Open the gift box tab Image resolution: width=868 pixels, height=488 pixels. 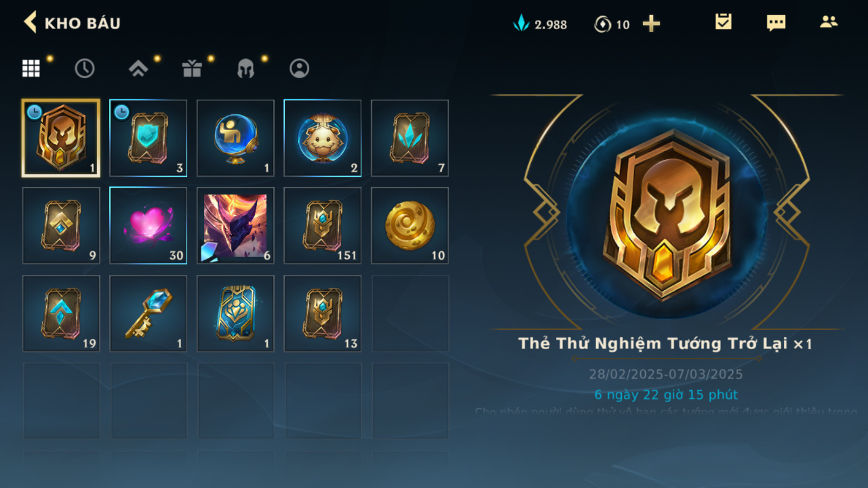[x=192, y=68]
